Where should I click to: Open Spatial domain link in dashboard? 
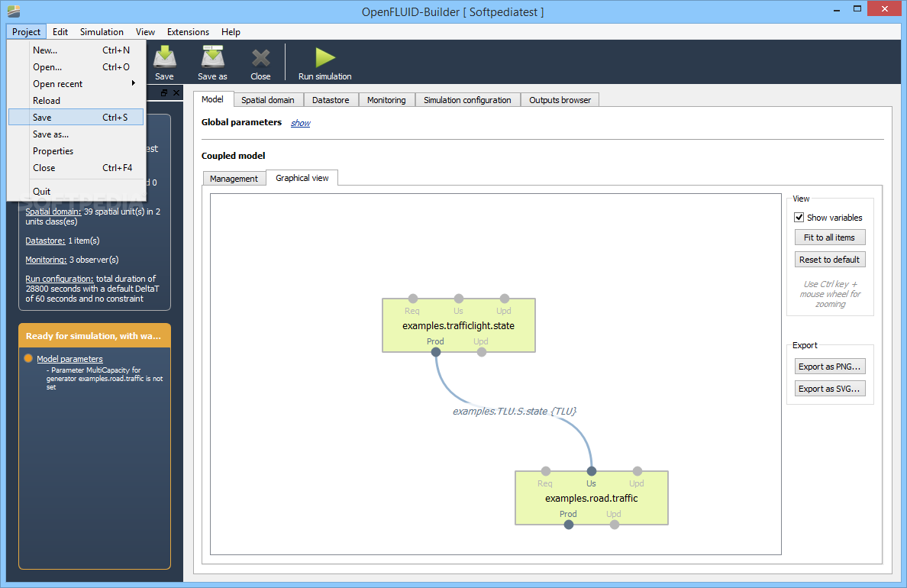pos(53,212)
